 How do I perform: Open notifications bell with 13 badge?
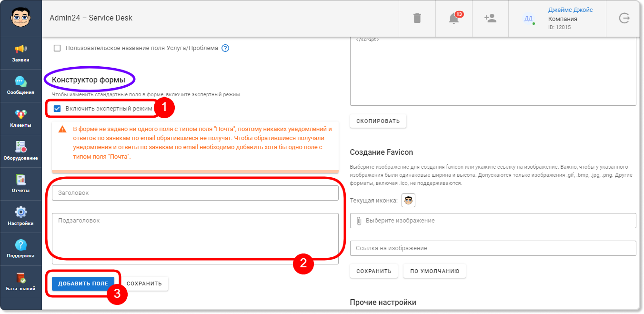point(454,18)
